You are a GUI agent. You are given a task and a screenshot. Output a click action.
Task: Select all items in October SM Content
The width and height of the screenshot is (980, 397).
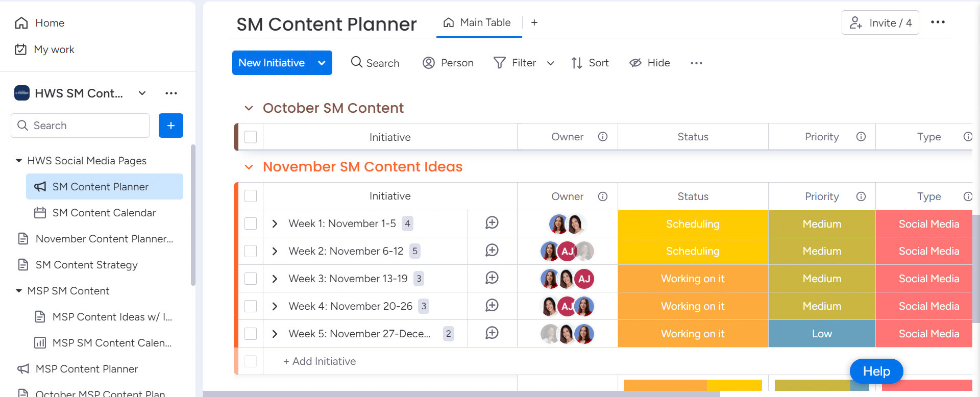tap(251, 137)
